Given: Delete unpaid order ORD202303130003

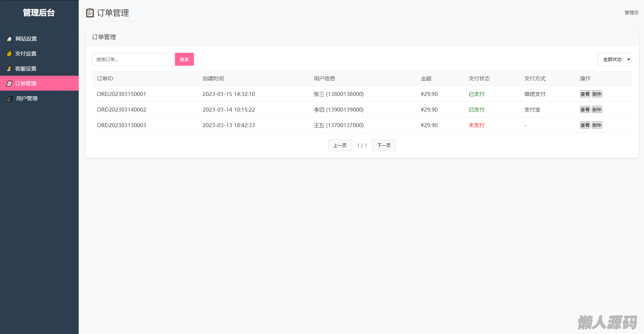Looking at the screenshot, I should (x=597, y=125).
